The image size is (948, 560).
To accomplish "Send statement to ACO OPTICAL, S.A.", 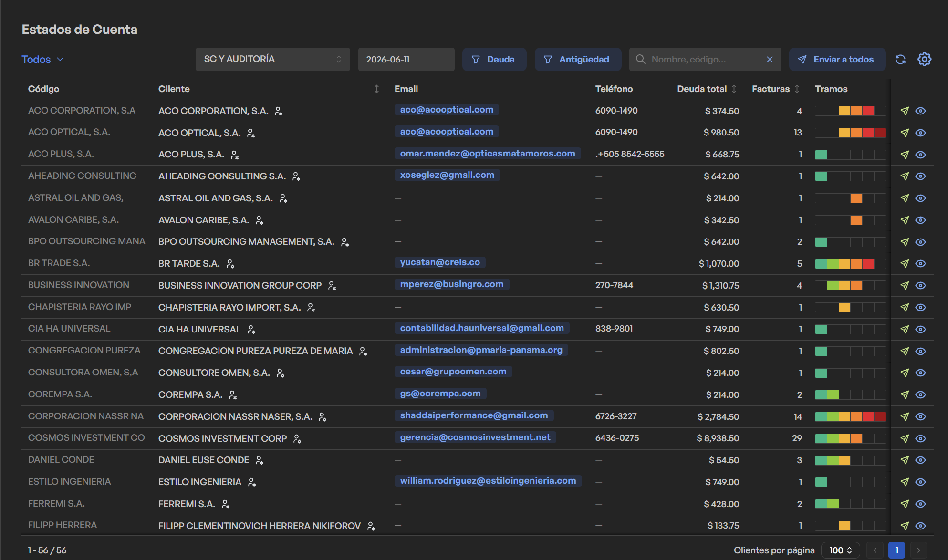I will point(905,133).
